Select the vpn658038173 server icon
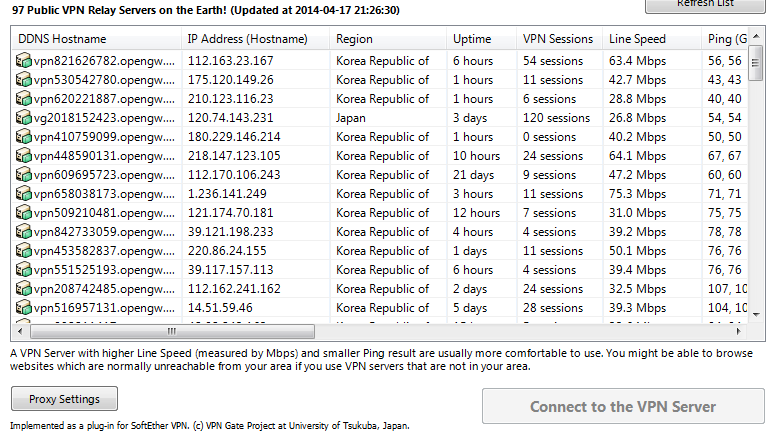 [24, 194]
